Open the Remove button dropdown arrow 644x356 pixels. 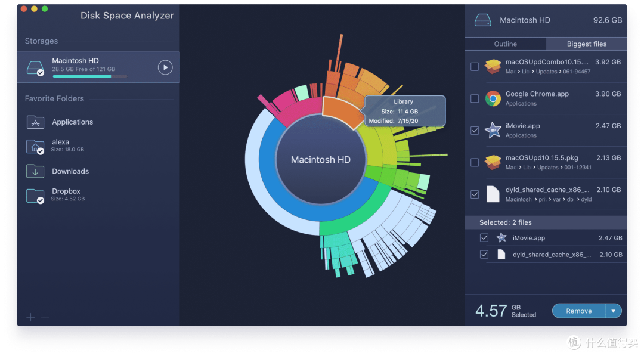614,311
